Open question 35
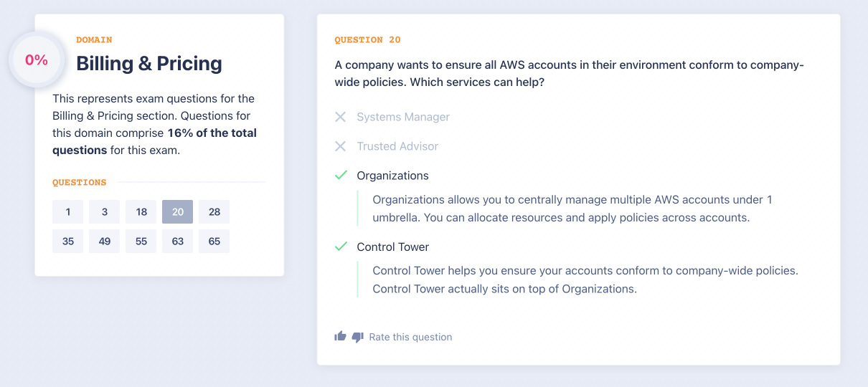Screen dimensions: 868x387 pos(68,242)
